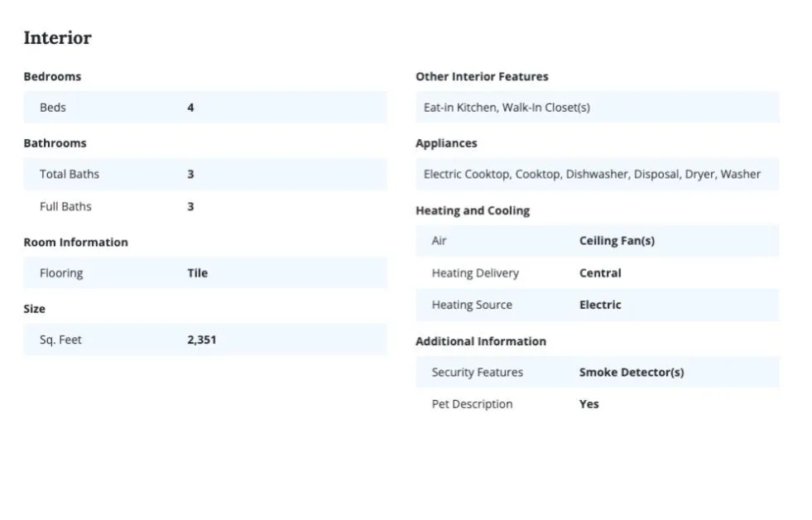Image resolution: width=812 pixels, height=520 pixels.
Task: Click the Flooring Tile value
Action: click(x=197, y=273)
